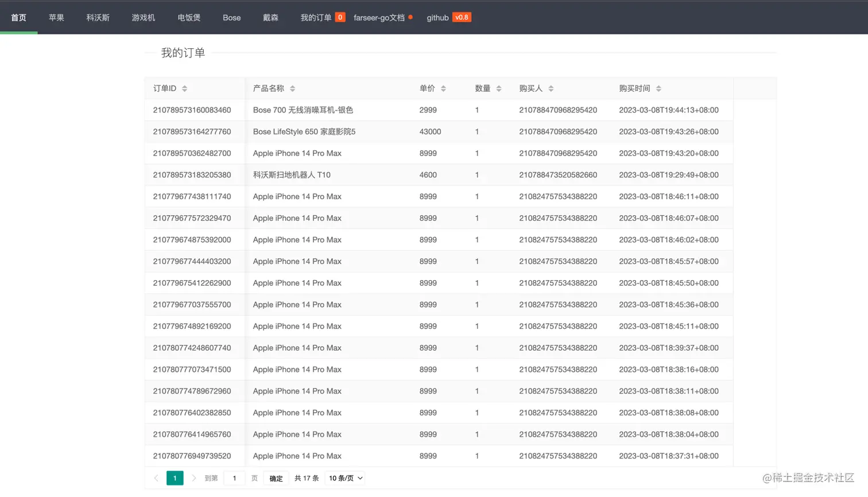
Task: Open the 10 条/页 page size dropdown
Action: tap(345, 478)
